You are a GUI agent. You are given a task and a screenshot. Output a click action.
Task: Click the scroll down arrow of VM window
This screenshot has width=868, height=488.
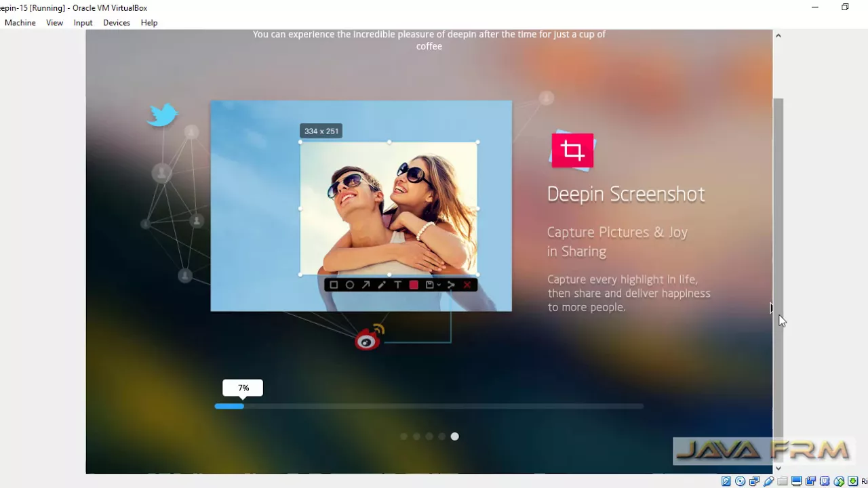(x=778, y=468)
